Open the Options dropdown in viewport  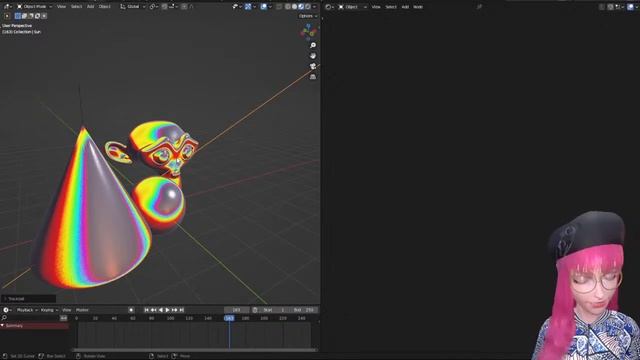308,16
